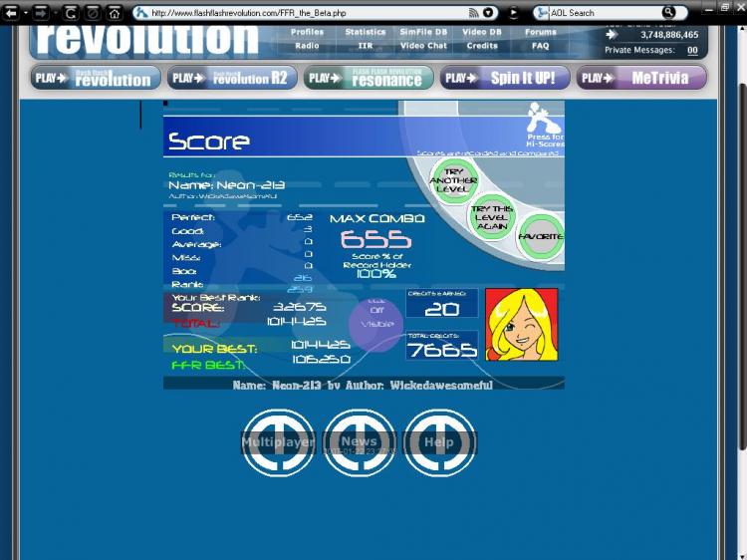Click the Play Resonance button

[369, 78]
